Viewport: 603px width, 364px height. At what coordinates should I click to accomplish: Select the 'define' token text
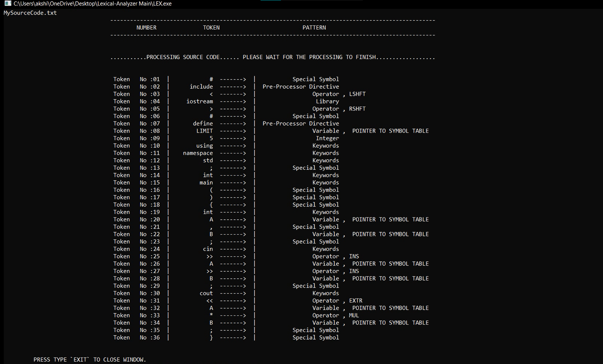[x=203, y=124]
